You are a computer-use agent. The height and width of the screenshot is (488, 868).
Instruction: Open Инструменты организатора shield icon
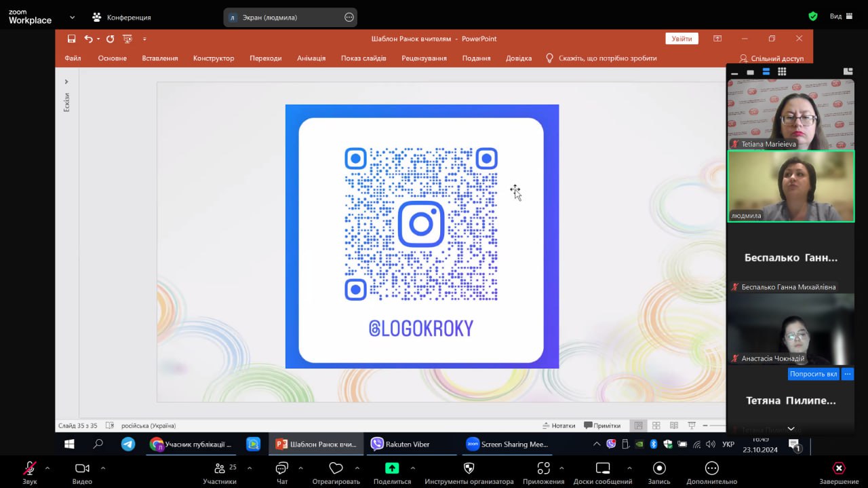[x=469, y=468]
